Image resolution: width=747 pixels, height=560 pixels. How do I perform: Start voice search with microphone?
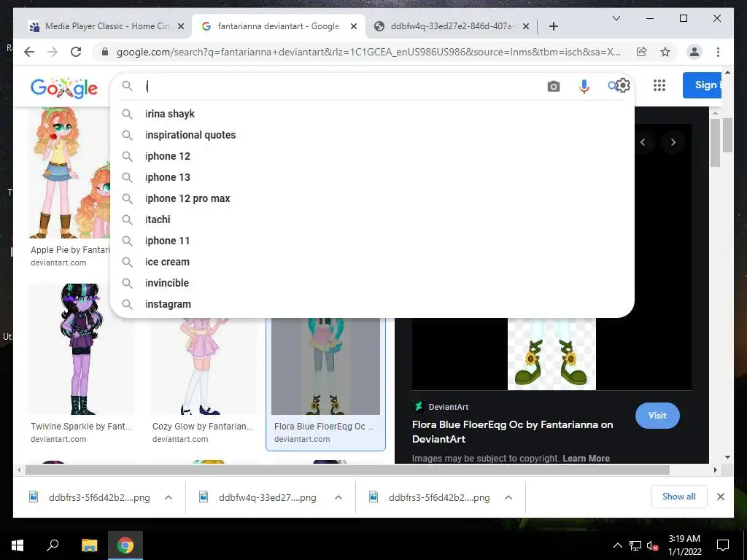[x=584, y=86]
